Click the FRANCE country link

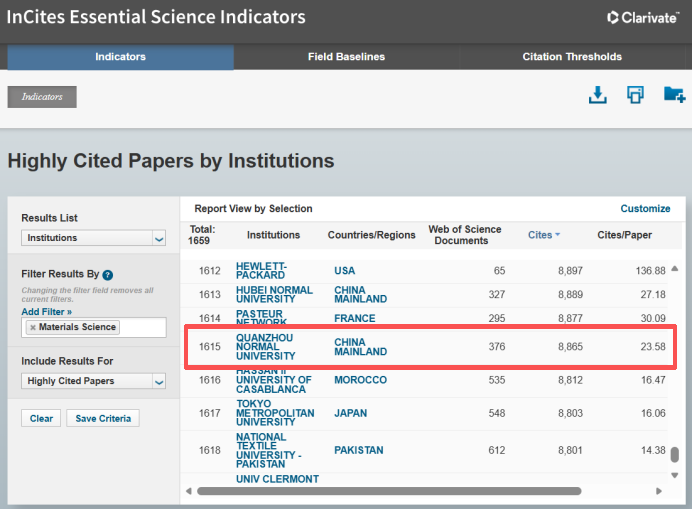coord(354,319)
